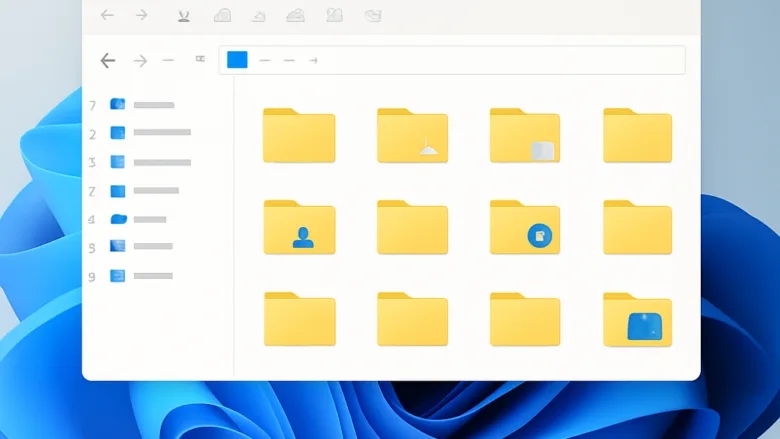Open the plain folder left of the blue-square folder
780x439 pixels.
(x=525, y=319)
